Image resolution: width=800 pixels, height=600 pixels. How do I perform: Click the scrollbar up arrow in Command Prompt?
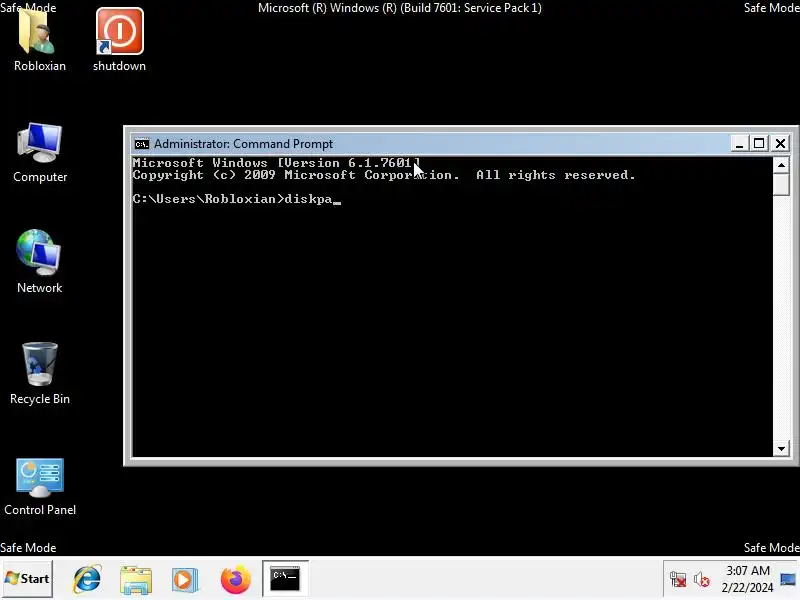pyautogui.click(x=781, y=165)
